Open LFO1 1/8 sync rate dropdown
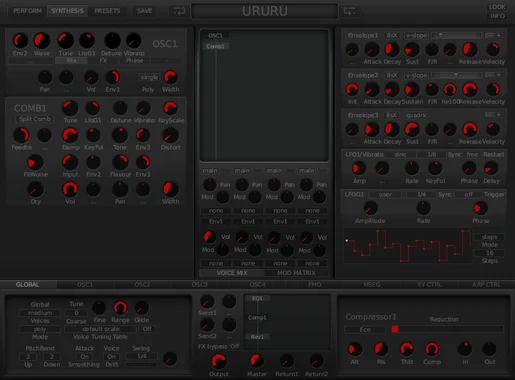Screen dimensions: 515x380 (x=432, y=155)
